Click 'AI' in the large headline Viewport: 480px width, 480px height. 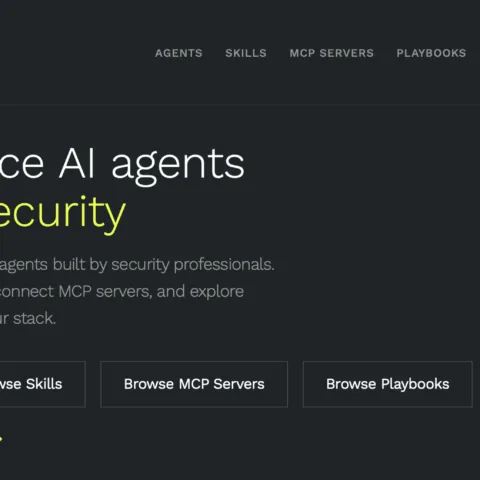[x=77, y=163]
